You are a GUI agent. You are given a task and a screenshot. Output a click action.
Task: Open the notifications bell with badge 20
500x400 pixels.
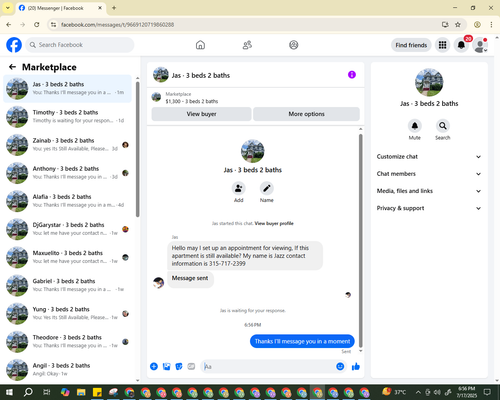click(461, 45)
